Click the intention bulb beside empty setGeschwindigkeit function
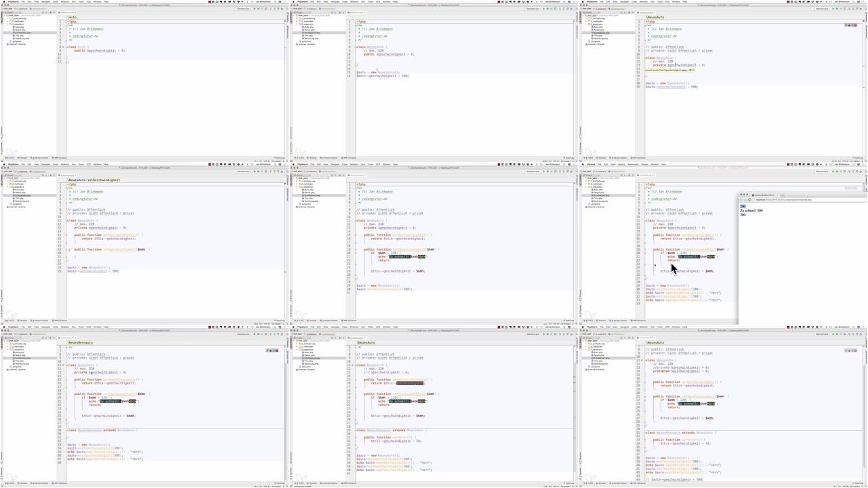868x488 pixels. pos(69,249)
